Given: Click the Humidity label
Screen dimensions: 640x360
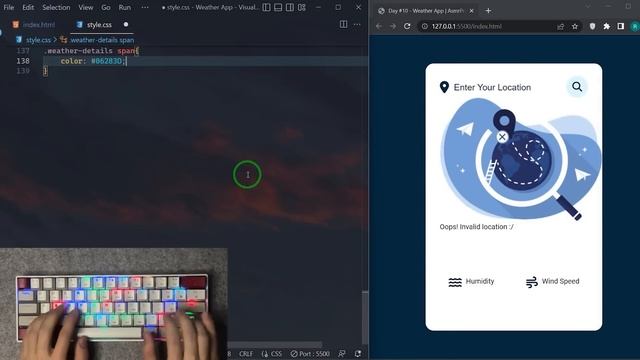Looking at the screenshot, I should pos(480,281).
